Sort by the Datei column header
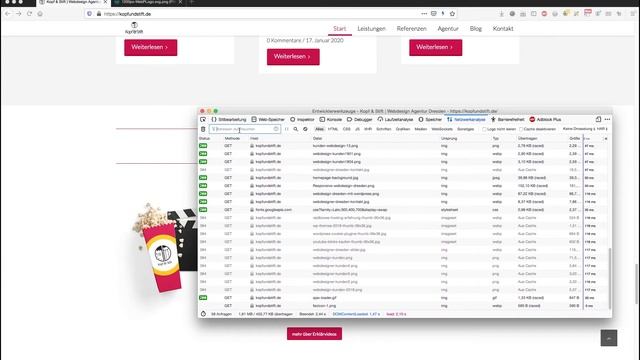The image size is (640, 360). coord(317,138)
